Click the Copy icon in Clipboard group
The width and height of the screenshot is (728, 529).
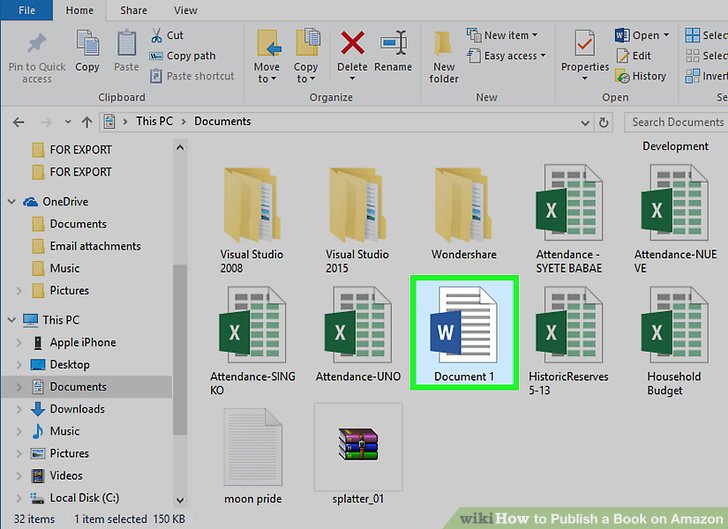point(87,45)
